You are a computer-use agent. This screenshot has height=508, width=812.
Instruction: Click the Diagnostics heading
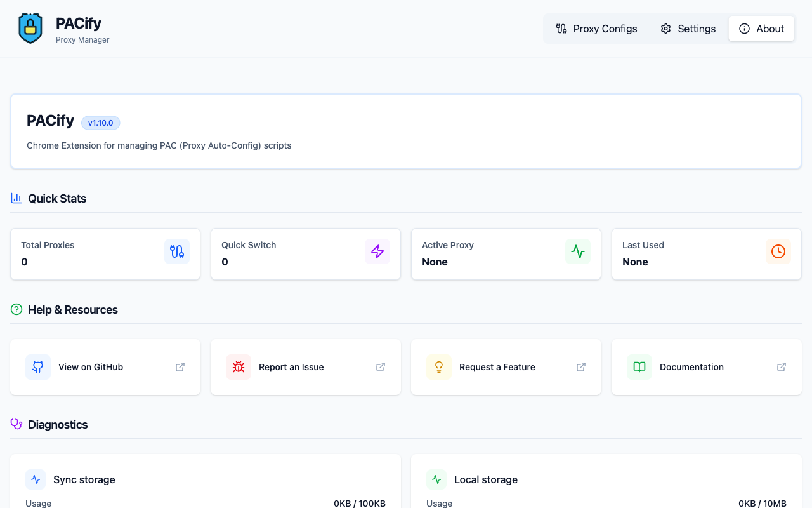58,424
